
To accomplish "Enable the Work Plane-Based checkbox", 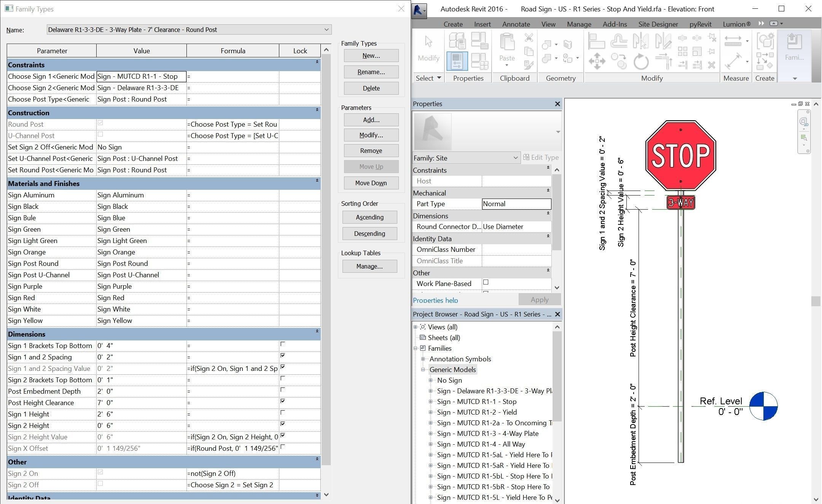I will (x=486, y=282).
